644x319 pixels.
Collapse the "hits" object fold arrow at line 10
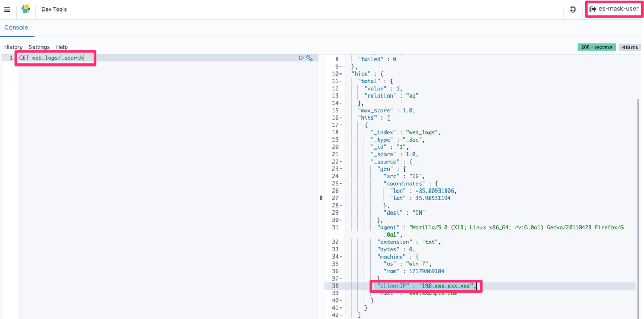point(341,74)
